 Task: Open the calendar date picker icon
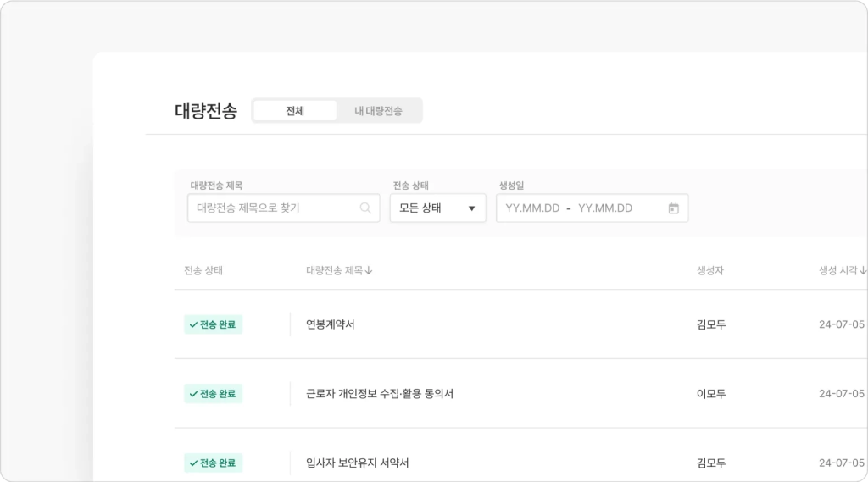[x=673, y=208]
